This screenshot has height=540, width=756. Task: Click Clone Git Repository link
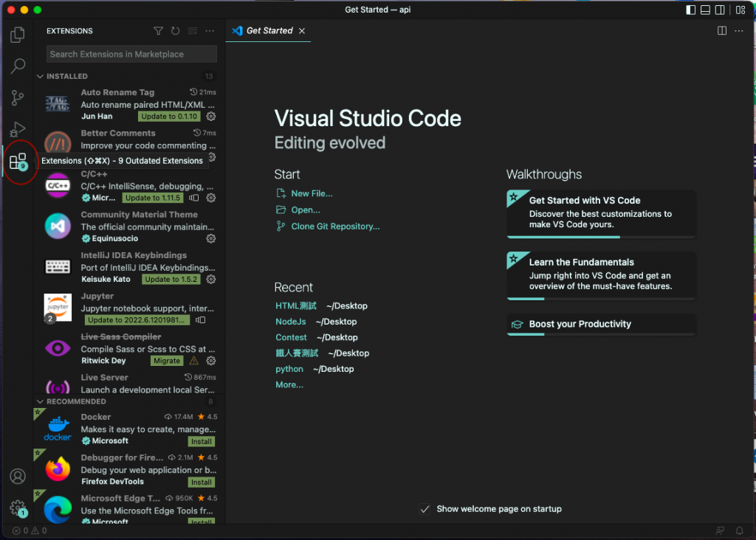[335, 226]
